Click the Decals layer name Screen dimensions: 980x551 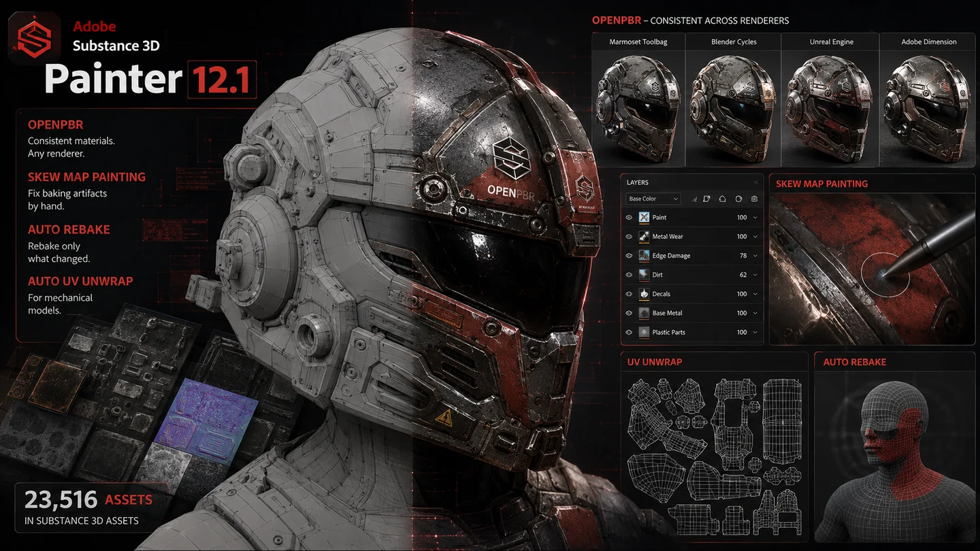(661, 294)
